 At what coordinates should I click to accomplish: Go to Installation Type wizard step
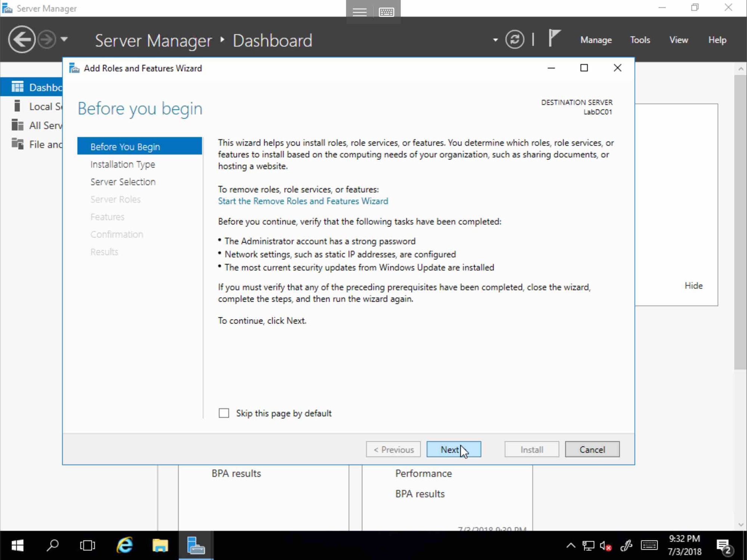[x=123, y=164]
